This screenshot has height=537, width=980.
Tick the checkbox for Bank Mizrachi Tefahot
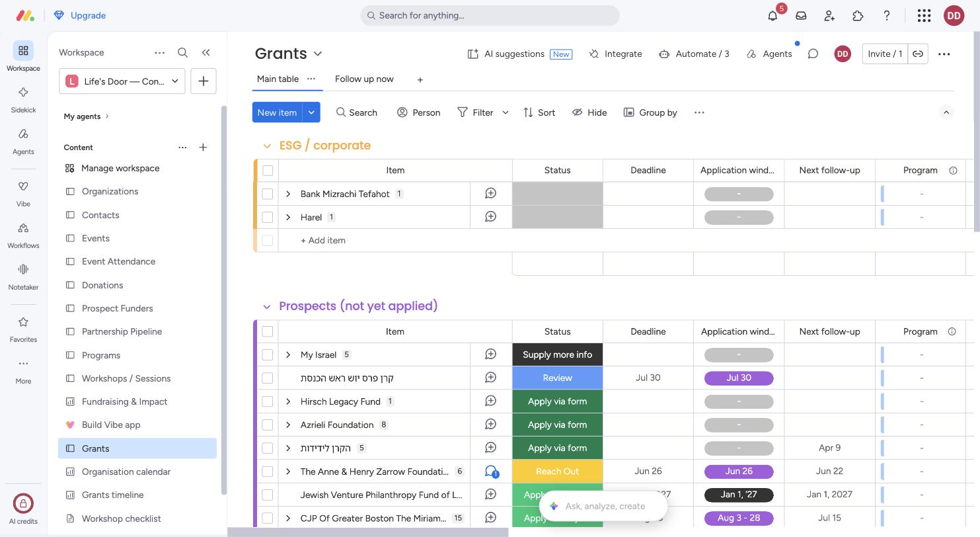(268, 194)
